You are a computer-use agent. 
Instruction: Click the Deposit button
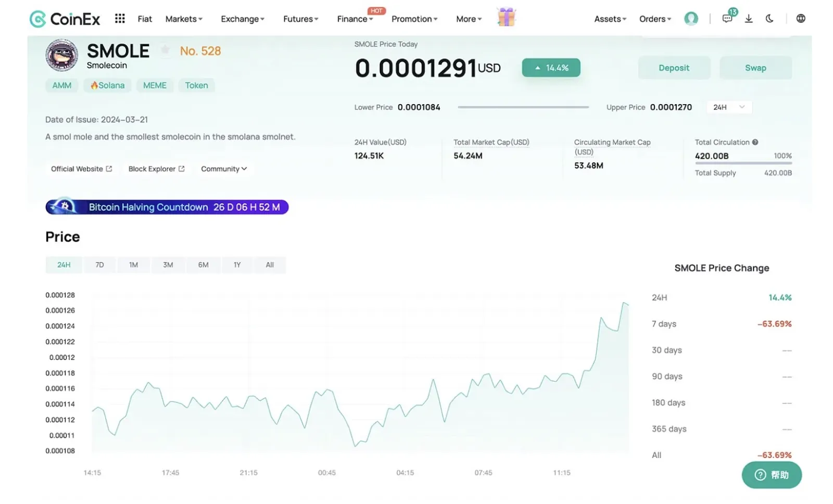(x=674, y=68)
